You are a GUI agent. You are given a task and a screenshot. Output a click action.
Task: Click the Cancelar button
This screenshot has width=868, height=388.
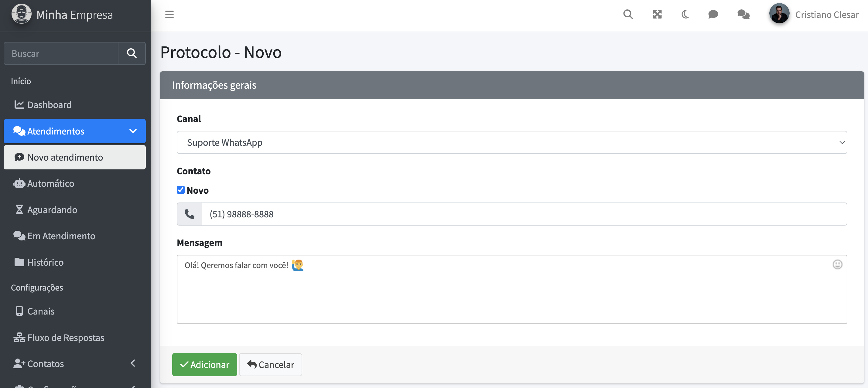271,364
